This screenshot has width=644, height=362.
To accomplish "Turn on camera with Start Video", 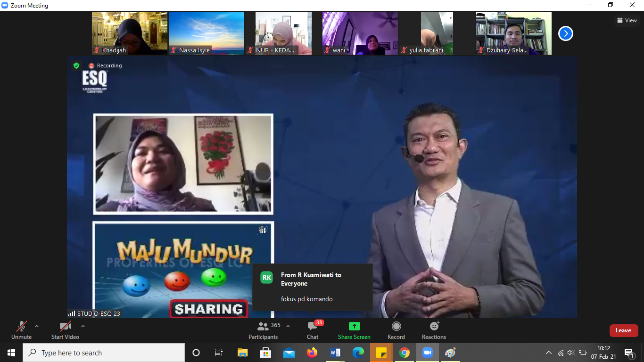I will [65, 326].
